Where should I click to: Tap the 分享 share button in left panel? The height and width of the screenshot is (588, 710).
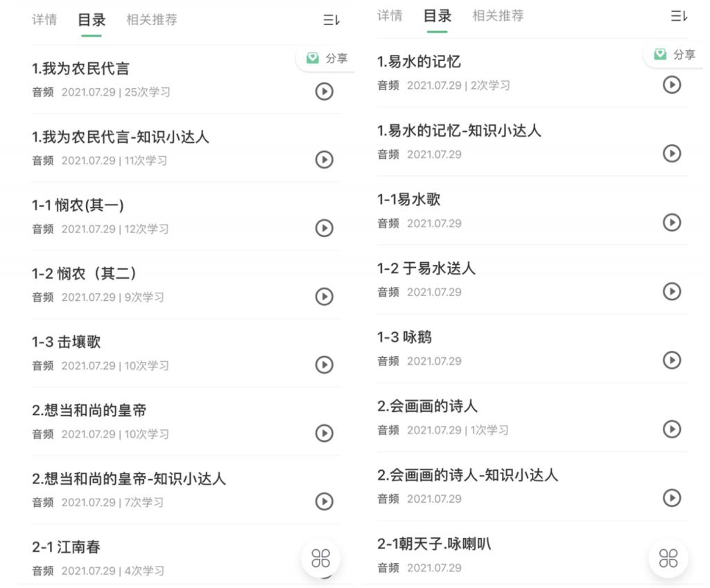pos(326,58)
